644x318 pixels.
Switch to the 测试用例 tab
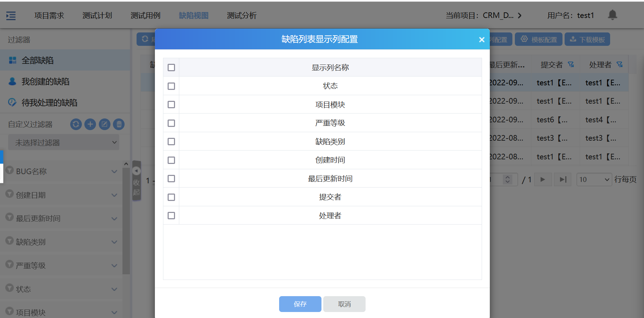pos(145,16)
